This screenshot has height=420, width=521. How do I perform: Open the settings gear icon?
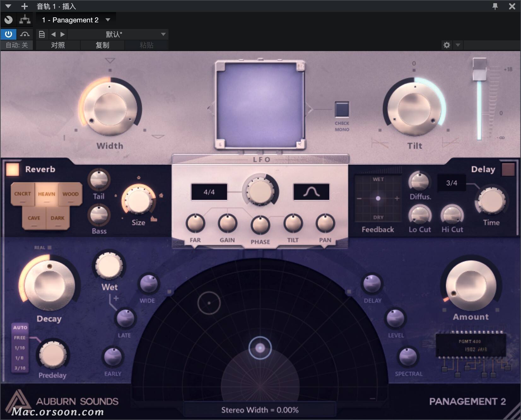(447, 45)
